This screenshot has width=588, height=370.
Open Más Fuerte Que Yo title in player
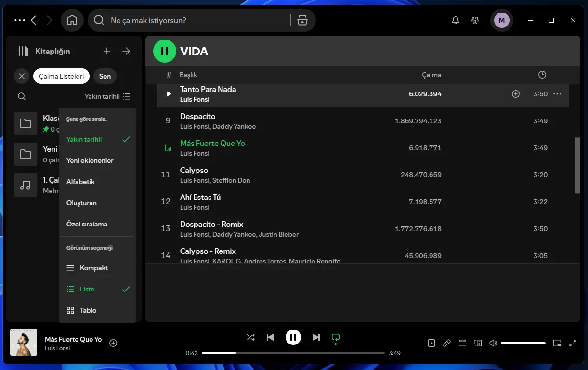pos(73,339)
